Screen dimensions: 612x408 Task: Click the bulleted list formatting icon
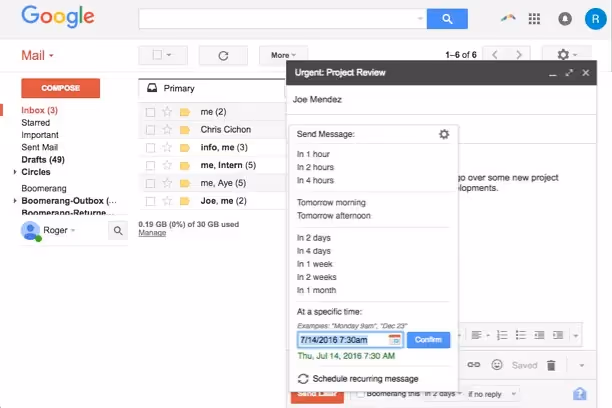point(521,335)
